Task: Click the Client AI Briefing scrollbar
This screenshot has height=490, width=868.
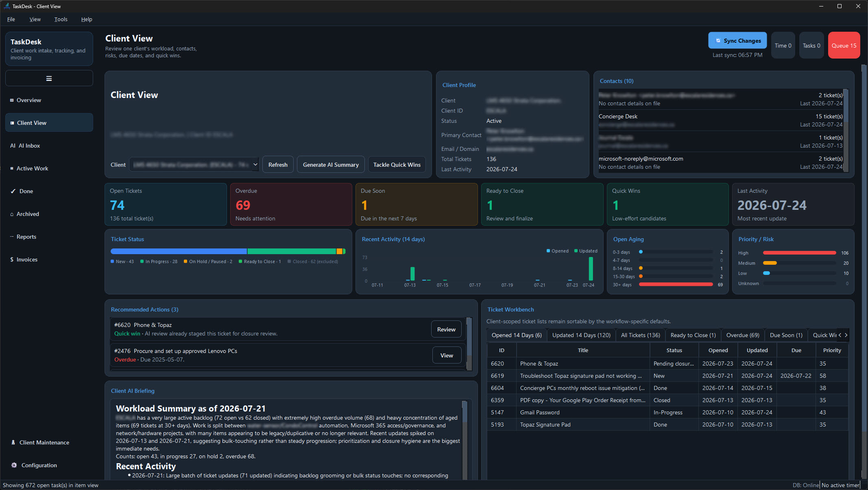Action: (465, 440)
